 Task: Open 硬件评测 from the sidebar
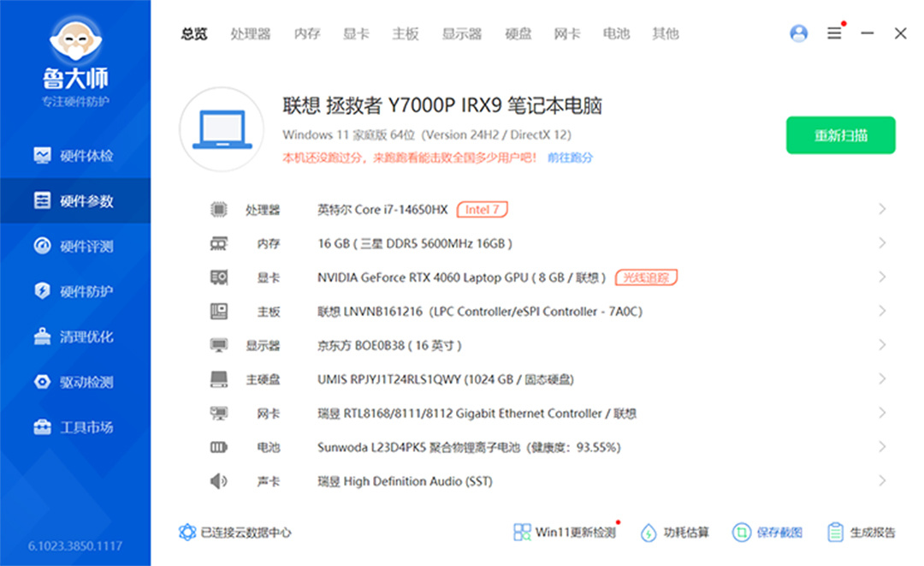point(75,247)
